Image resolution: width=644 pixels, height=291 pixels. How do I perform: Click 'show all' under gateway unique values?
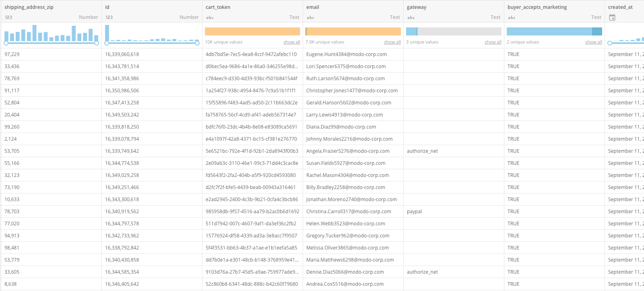[493, 42]
